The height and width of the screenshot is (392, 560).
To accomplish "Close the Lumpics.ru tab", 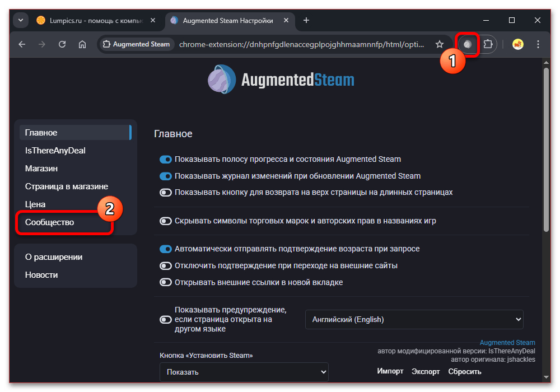I will 153,20.
